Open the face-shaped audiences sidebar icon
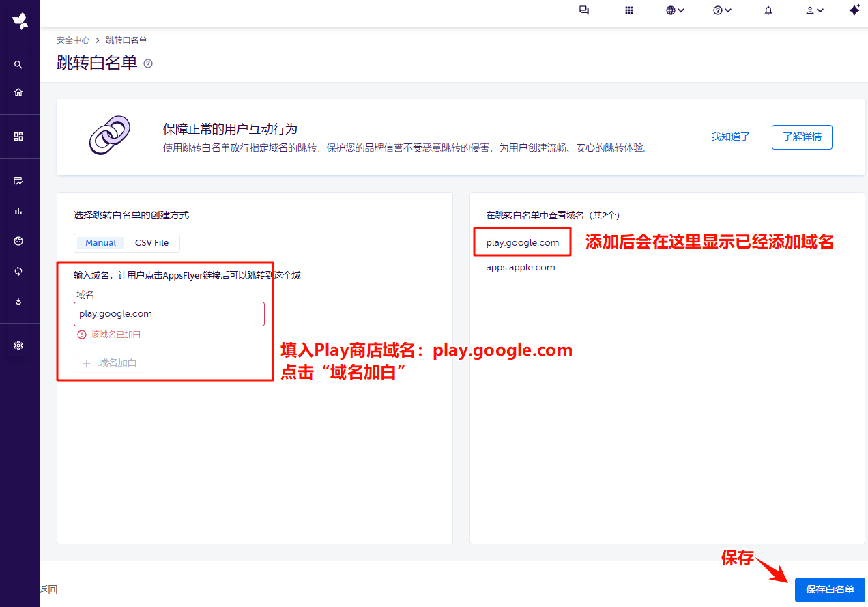 [18, 241]
